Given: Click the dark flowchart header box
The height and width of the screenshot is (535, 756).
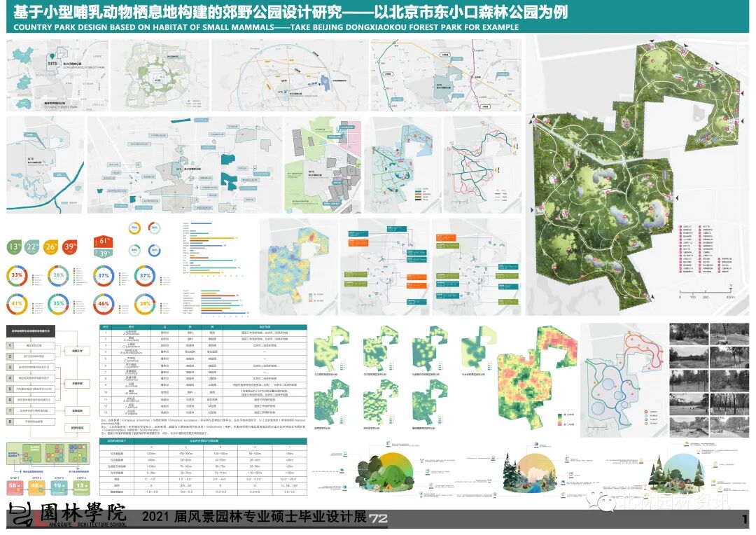Looking at the screenshot, I should 31,331.
